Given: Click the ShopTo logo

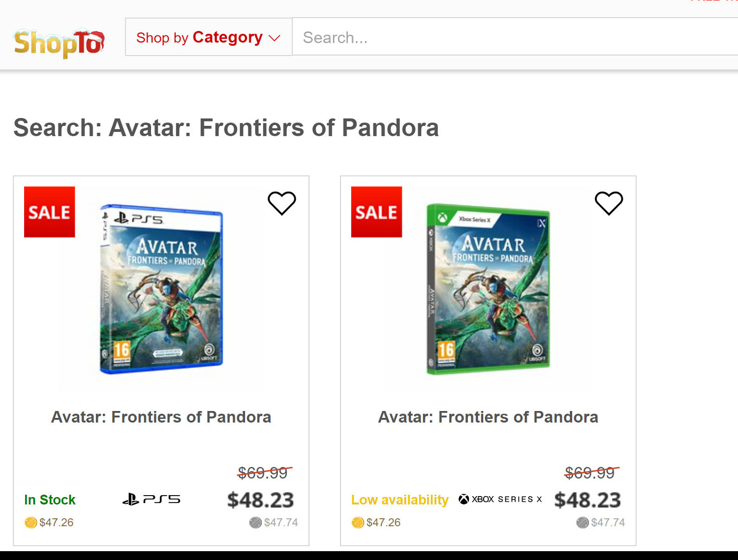Looking at the screenshot, I should [59, 43].
